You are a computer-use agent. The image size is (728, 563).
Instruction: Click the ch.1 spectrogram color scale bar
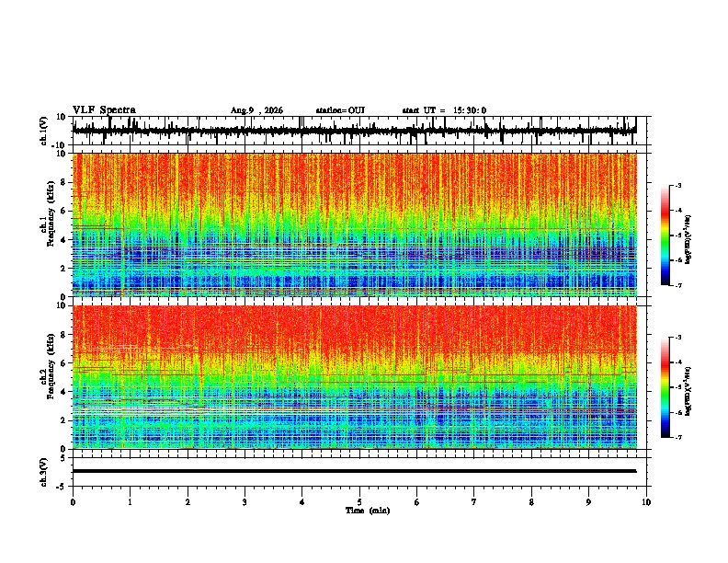click(x=665, y=236)
